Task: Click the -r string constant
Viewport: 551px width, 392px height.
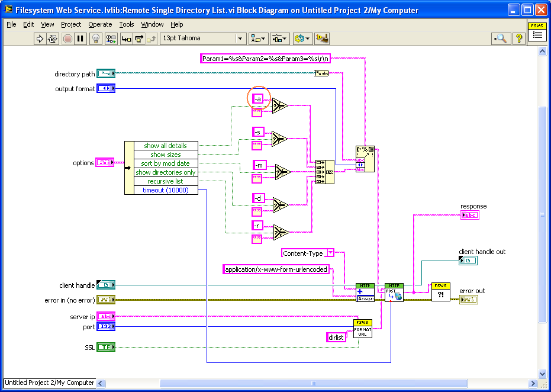Action: coord(257,226)
